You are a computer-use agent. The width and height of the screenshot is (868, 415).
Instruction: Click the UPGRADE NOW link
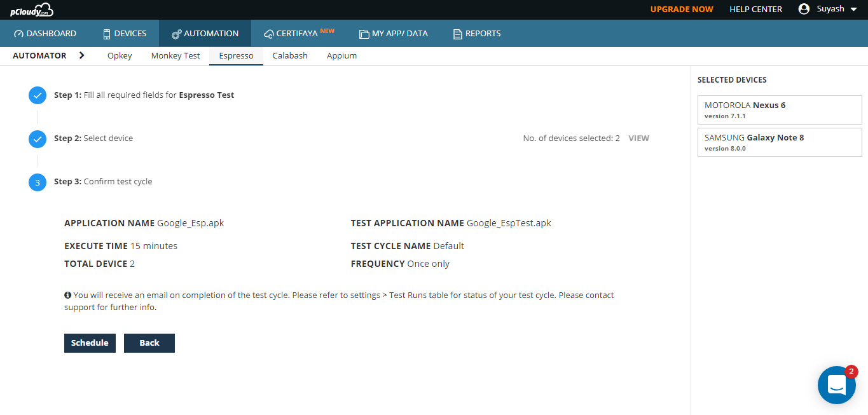click(x=682, y=9)
